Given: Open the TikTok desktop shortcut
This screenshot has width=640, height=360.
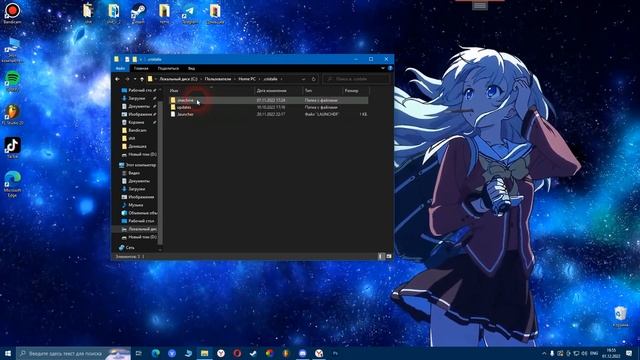Looking at the screenshot, I should pyautogui.click(x=12, y=148).
